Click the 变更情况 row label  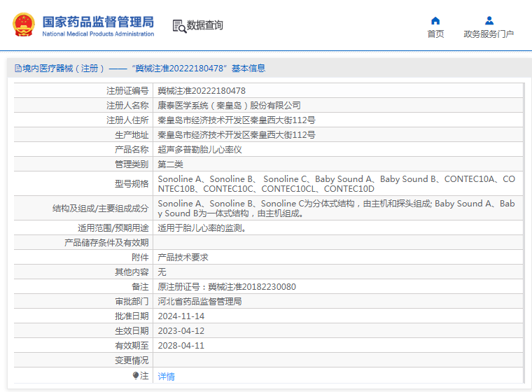(132, 360)
